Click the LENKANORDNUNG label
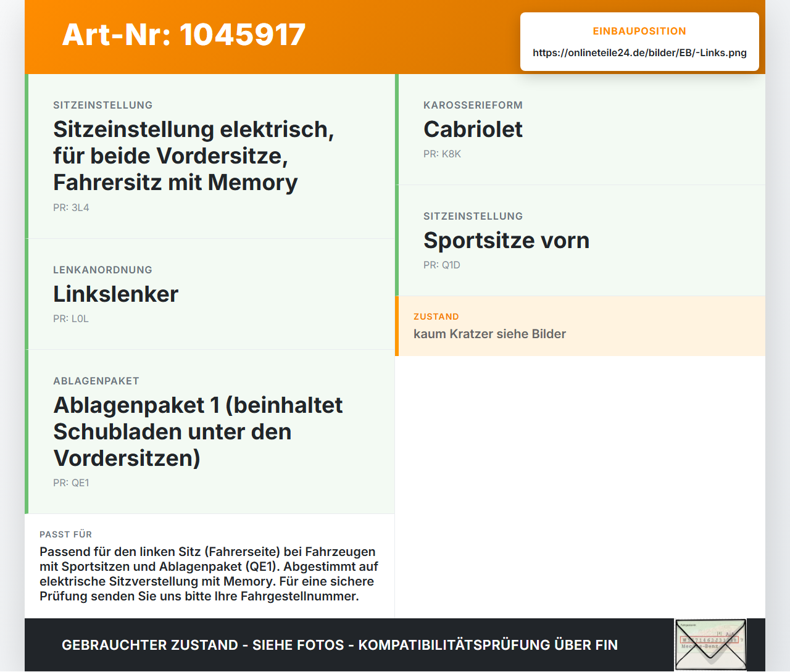790x672 pixels. click(102, 270)
